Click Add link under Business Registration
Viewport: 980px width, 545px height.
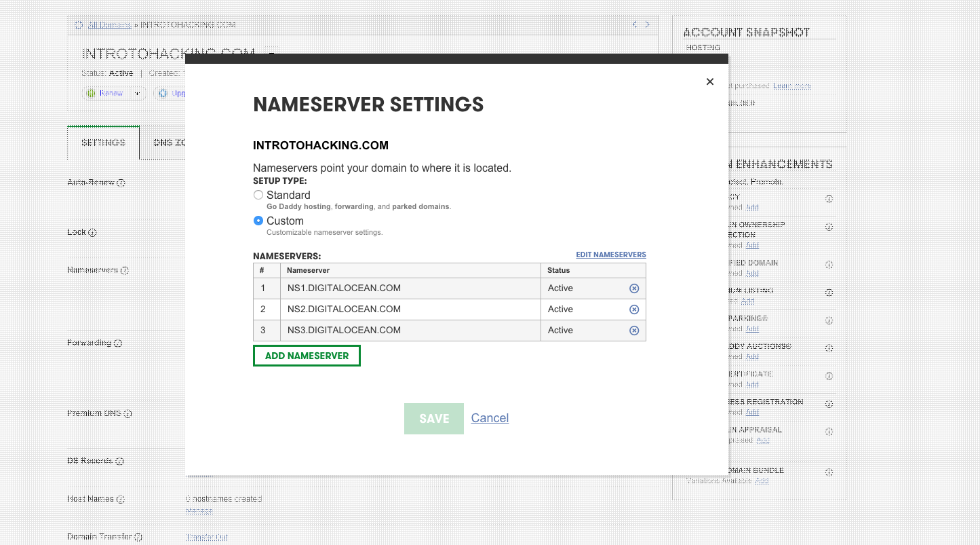[752, 412]
